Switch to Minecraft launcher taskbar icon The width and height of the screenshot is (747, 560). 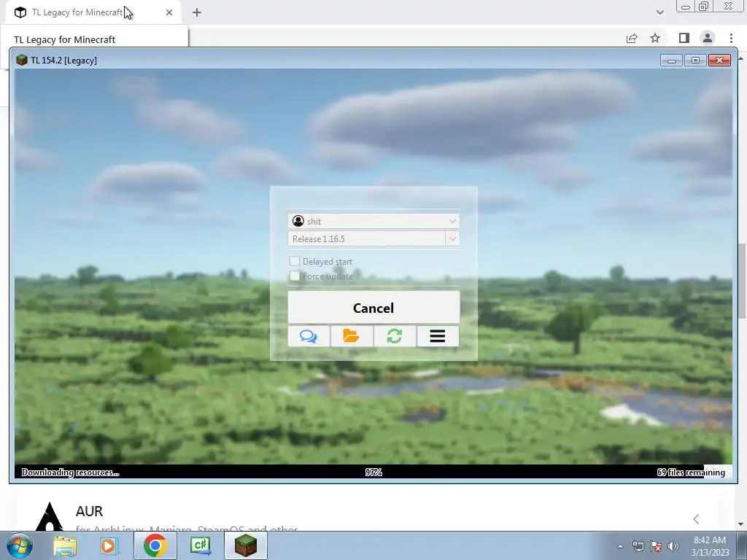tap(245, 545)
